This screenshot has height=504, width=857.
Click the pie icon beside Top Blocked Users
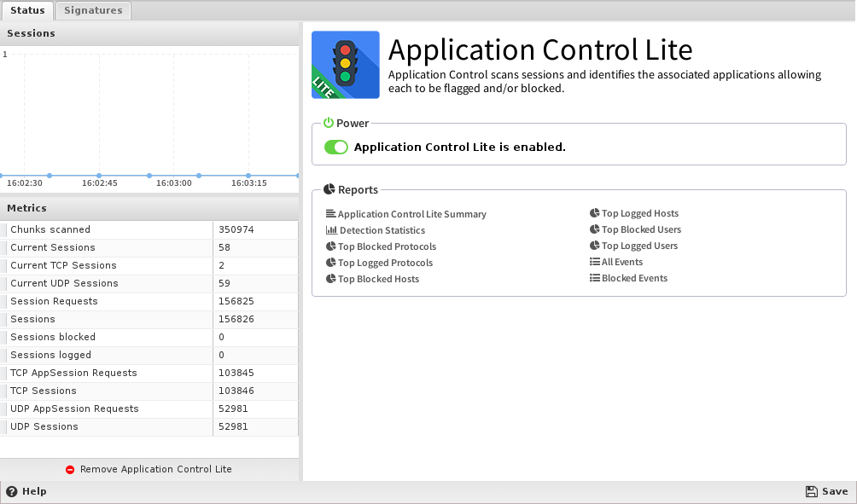pyautogui.click(x=595, y=229)
